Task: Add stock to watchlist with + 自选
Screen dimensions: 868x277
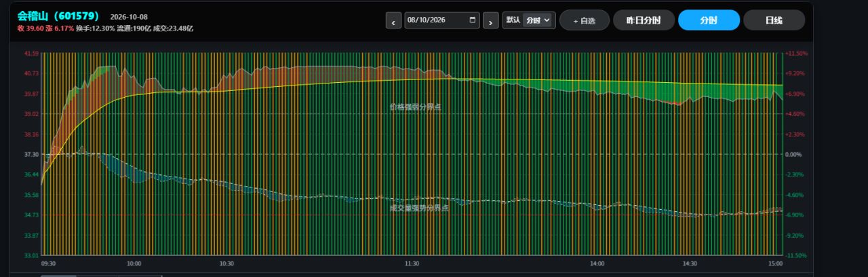Action: tap(584, 20)
